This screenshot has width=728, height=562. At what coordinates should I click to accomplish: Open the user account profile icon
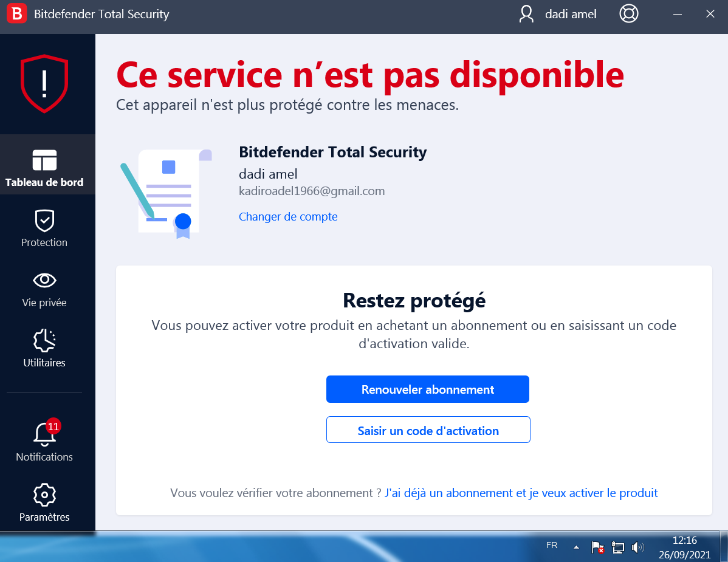tap(526, 14)
